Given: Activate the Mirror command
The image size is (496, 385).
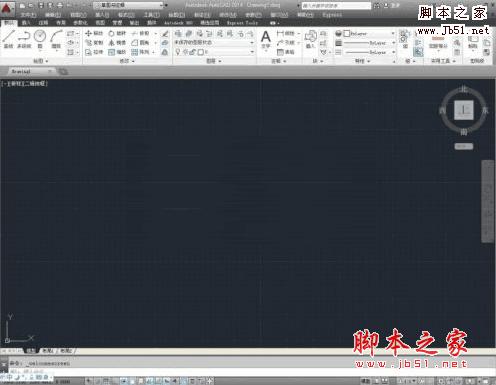Looking at the screenshot, I should coord(117,43).
